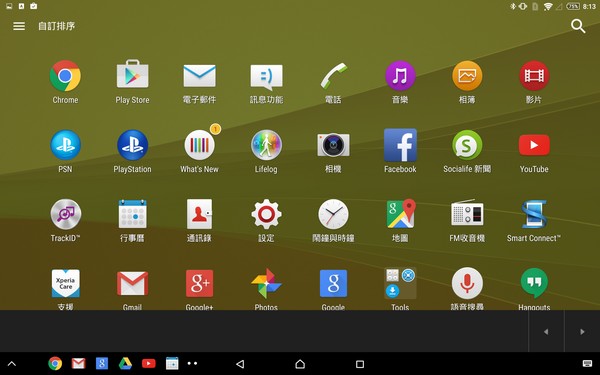Open the 行事曆 calendar app
Screen dimensions: 600x375
coord(132,214)
